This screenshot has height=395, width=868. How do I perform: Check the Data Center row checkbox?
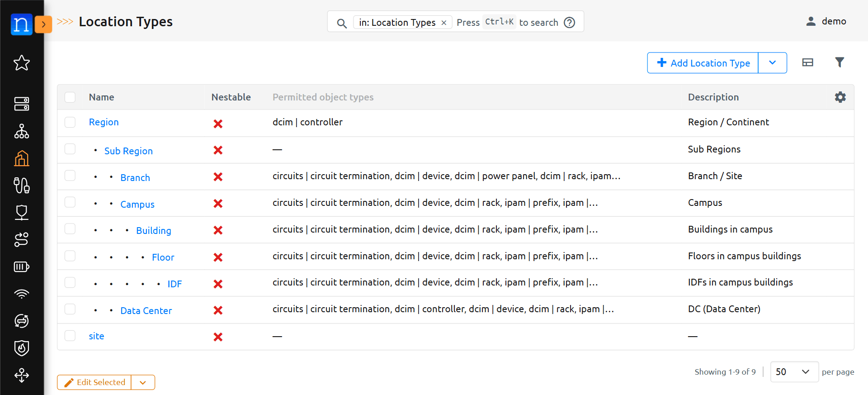[x=70, y=309]
